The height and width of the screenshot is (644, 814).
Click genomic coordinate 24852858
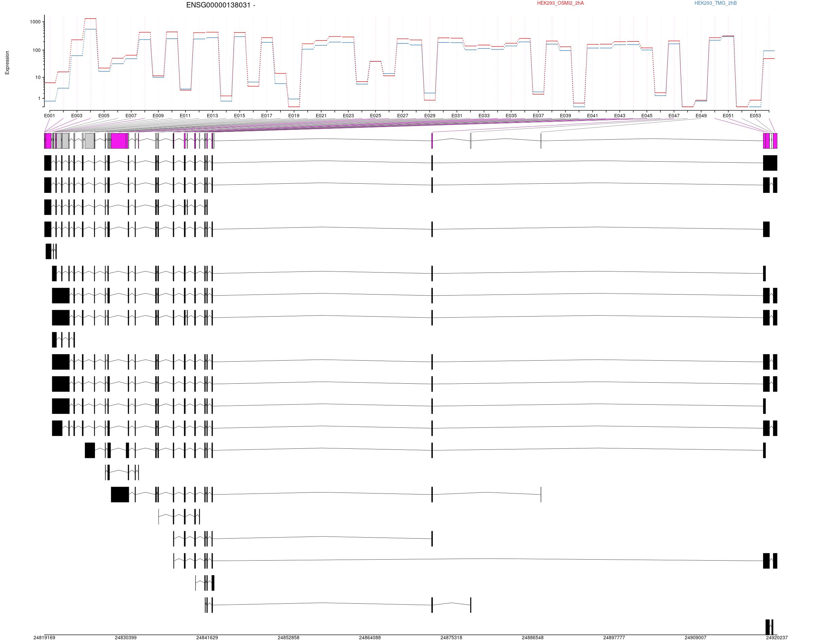pyautogui.click(x=289, y=638)
